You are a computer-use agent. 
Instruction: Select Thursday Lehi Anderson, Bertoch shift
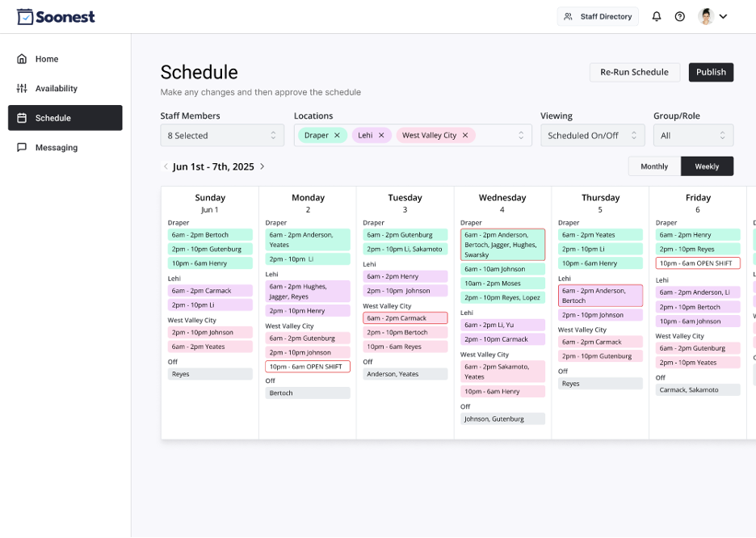click(x=600, y=296)
